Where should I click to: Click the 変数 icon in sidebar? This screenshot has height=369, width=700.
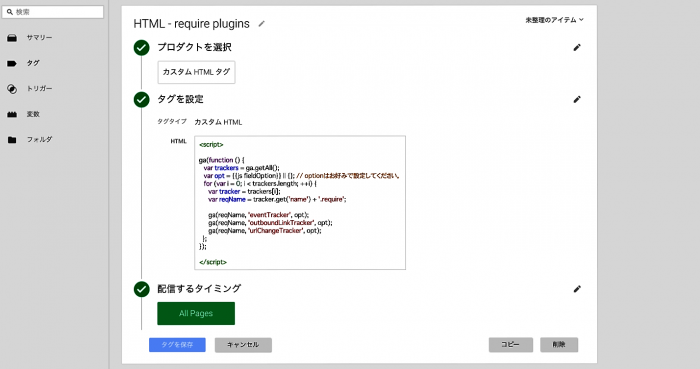[x=12, y=115]
